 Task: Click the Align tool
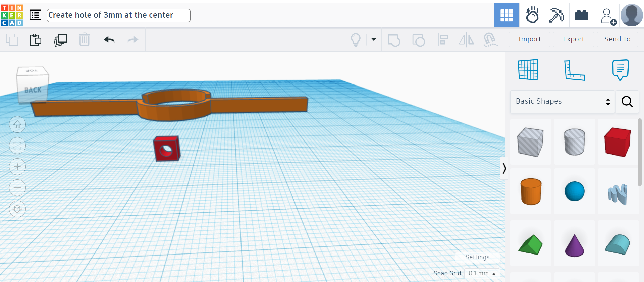point(443,40)
